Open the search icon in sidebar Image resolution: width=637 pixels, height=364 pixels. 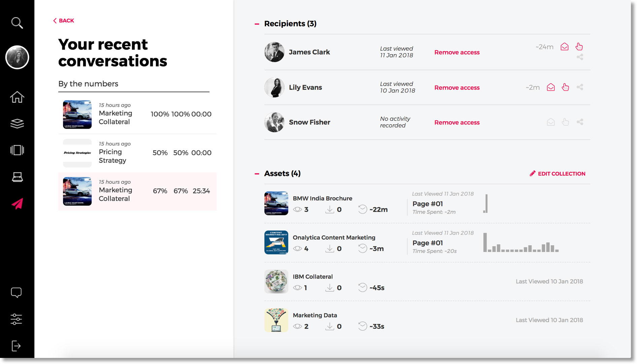click(17, 23)
